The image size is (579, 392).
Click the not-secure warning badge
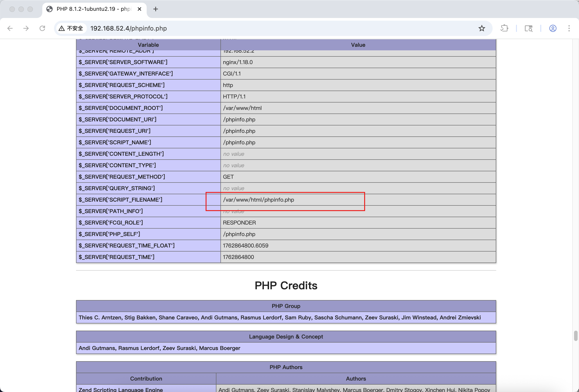71,28
